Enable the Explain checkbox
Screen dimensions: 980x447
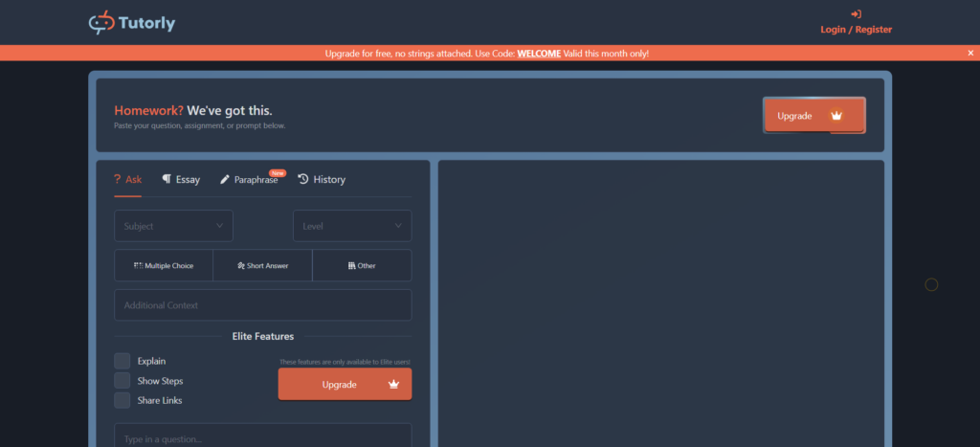[x=122, y=361]
